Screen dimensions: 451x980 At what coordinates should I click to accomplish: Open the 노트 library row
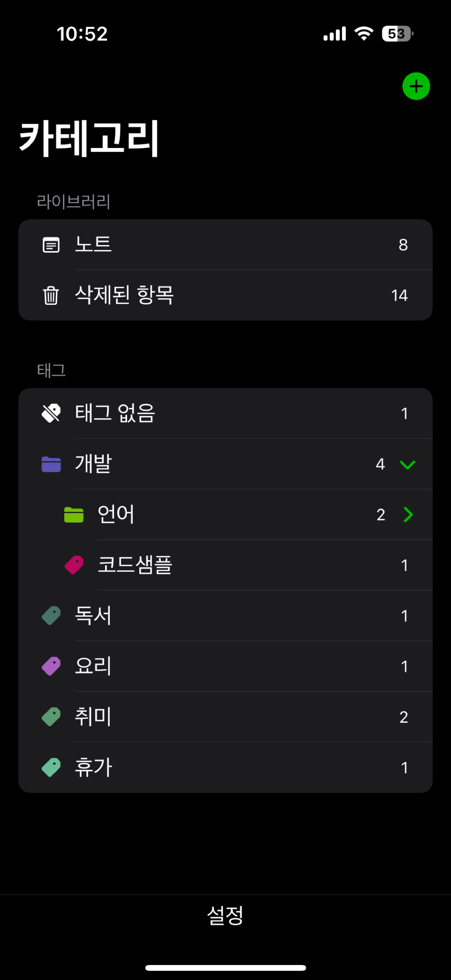[225, 245]
